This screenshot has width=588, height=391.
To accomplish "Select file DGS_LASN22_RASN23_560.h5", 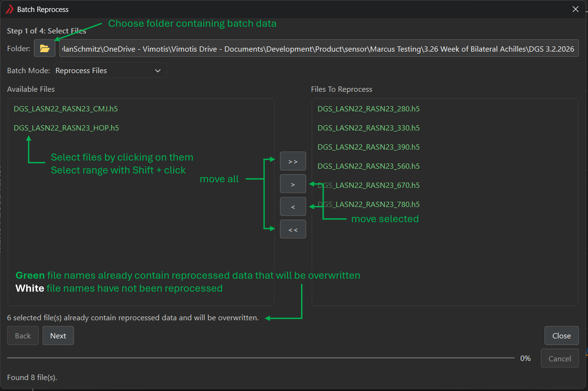I will (x=368, y=166).
